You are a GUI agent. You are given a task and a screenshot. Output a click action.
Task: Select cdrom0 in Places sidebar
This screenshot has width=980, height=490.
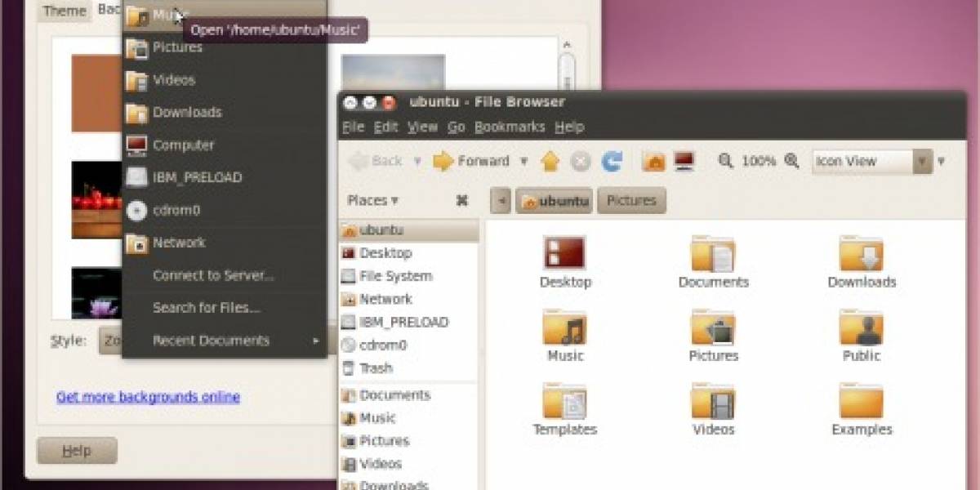pos(409,345)
